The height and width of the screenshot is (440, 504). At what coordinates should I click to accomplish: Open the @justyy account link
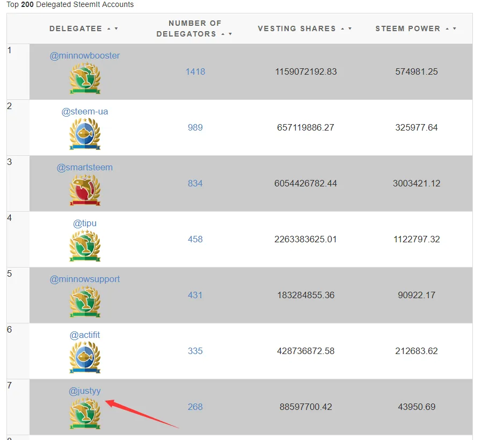84,391
